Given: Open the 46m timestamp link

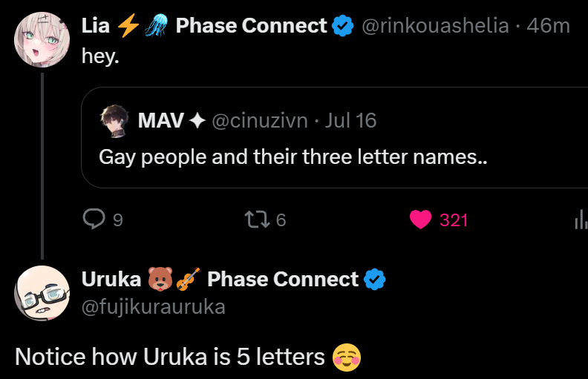Looking at the screenshot, I should pos(548,26).
